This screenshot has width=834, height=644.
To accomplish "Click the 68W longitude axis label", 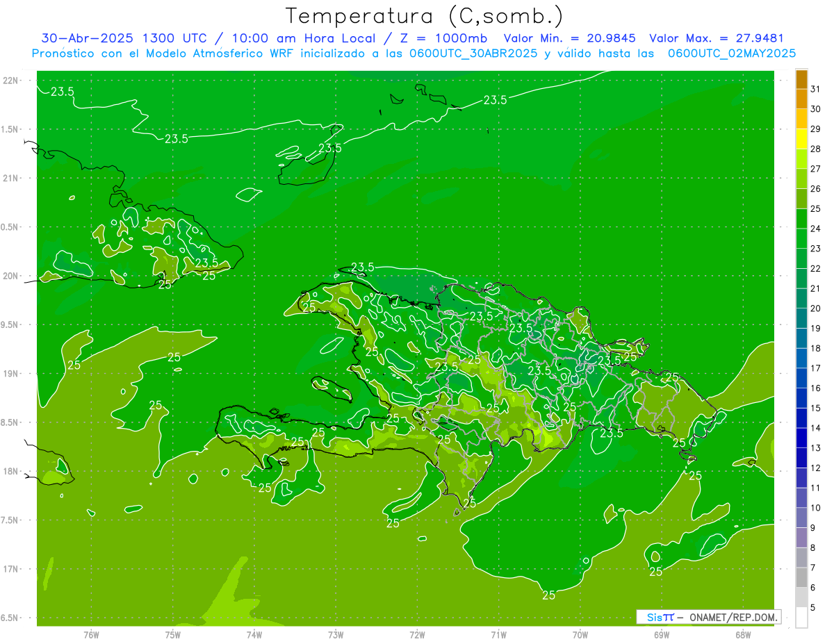I will (x=743, y=635).
